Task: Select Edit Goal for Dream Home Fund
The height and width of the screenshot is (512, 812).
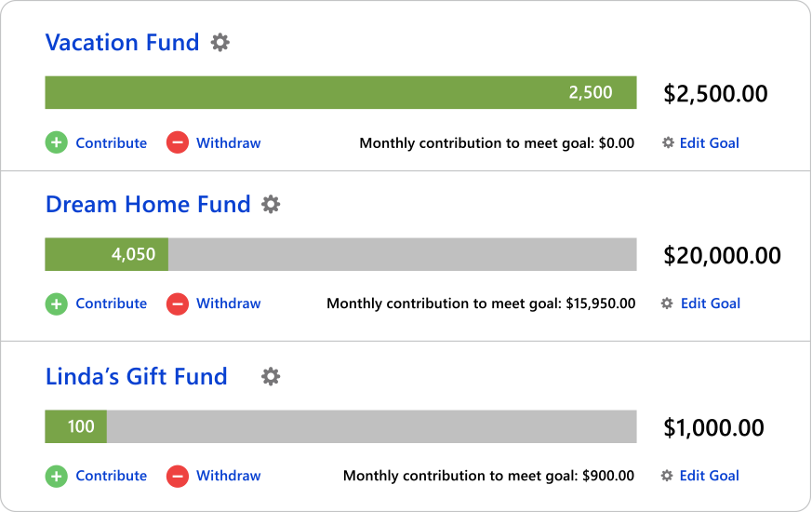Action: [711, 303]
